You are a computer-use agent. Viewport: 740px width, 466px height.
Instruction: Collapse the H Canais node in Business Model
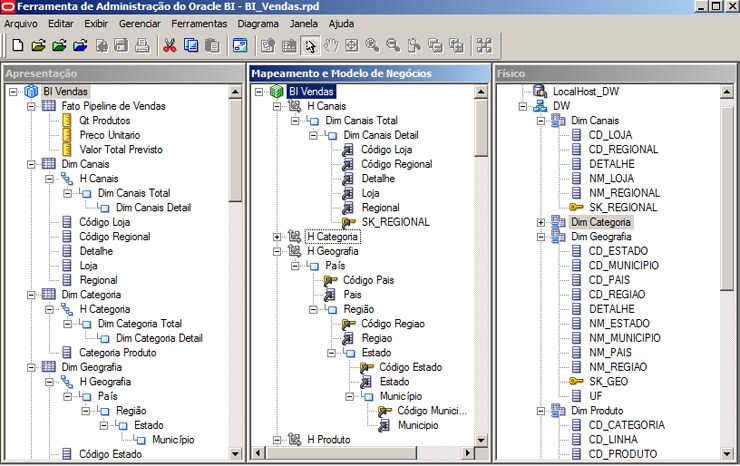(277, 106)
